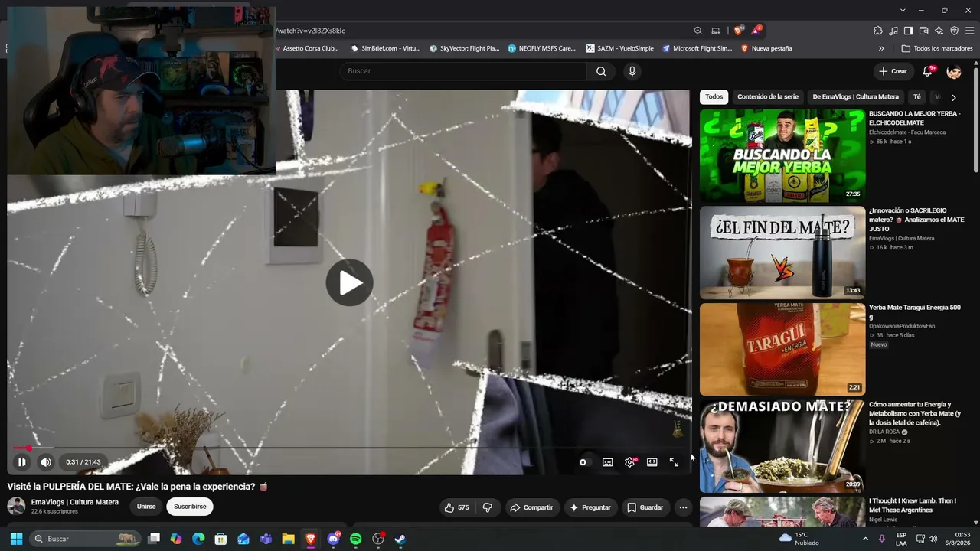Open the YouTube account avatar menu
Viewport: 980px width, 551px height.
(954, 71)
